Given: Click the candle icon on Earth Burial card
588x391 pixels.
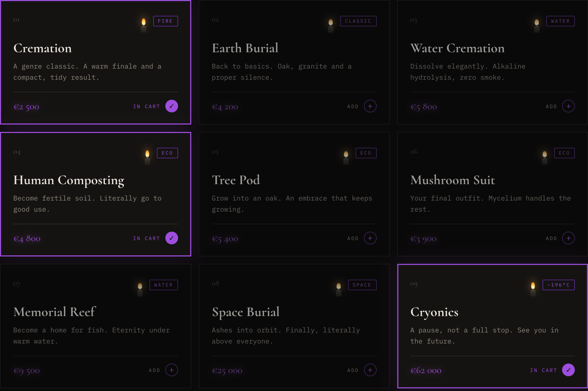Looking at the screenshot, I should [331, 26].
